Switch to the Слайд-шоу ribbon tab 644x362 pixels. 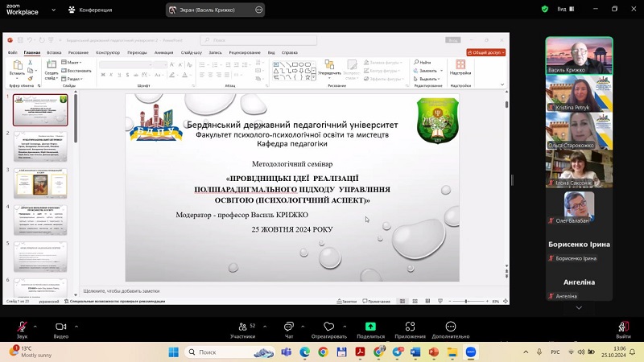192,52
